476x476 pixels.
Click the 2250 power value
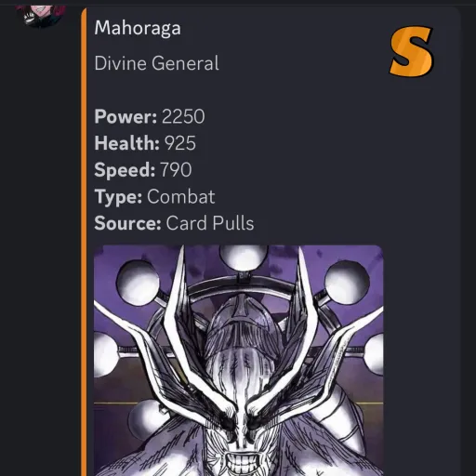183,116
